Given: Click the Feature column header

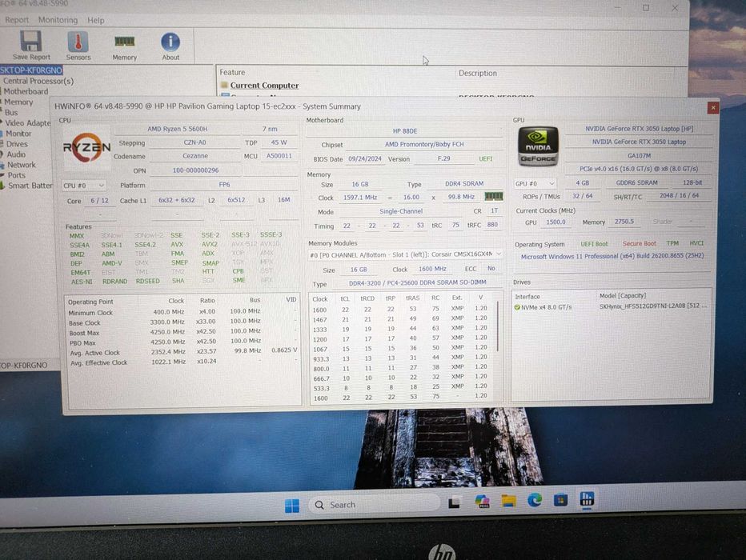Looking at the screenshot, I should (232, 72).
